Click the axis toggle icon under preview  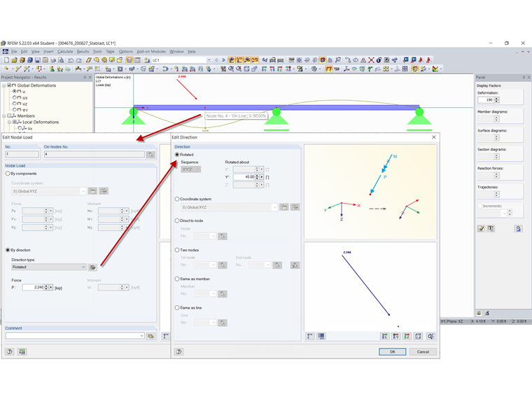310,336
